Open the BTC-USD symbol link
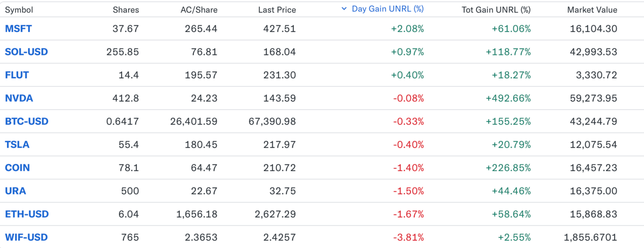The height and width of the screenshot is (248, 644). coord(26,121)
